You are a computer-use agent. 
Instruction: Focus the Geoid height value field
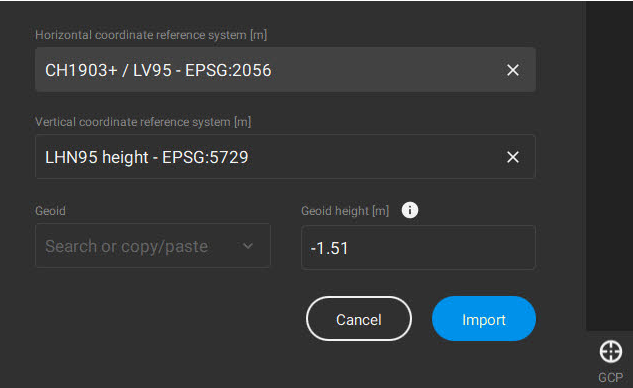(418, 247)
